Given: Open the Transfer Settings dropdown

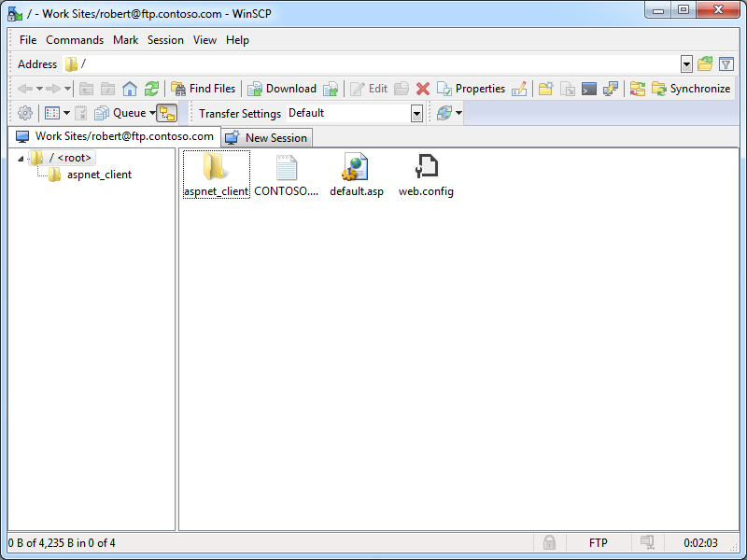Looking at the screenshot, I should [416, 113].
